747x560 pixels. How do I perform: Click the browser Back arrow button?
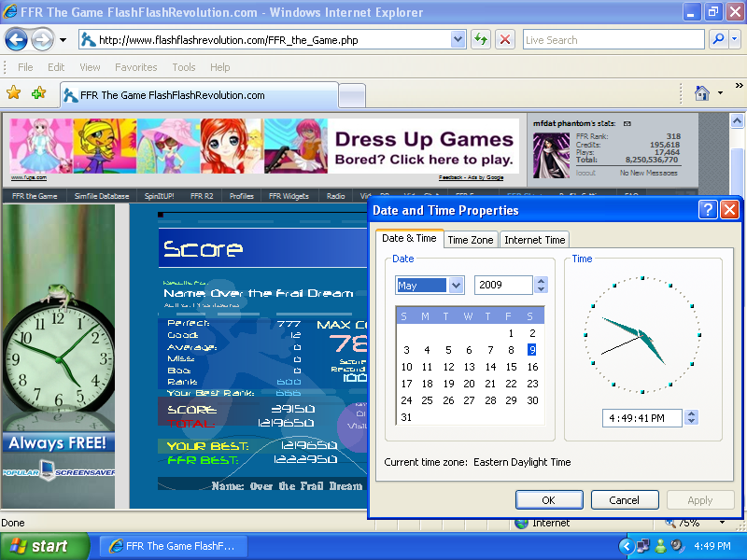17,39
